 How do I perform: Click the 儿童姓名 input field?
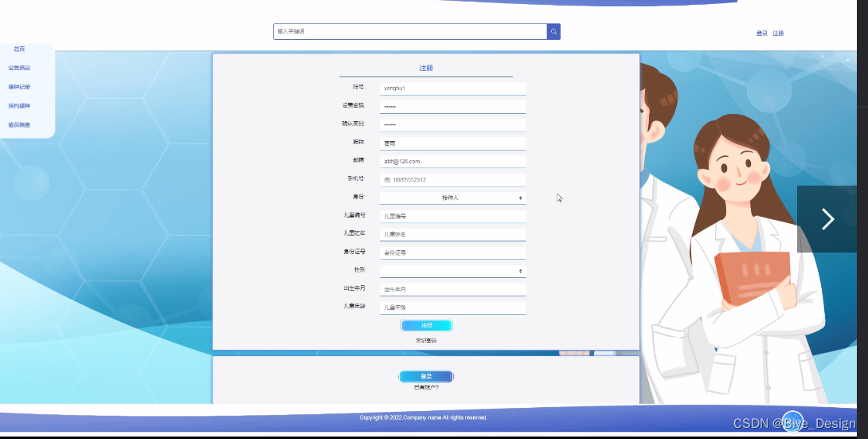(x=453, y=234)
